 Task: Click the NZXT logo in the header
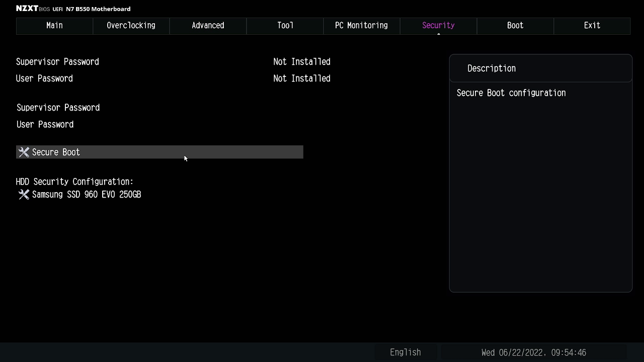coord(27,9)
